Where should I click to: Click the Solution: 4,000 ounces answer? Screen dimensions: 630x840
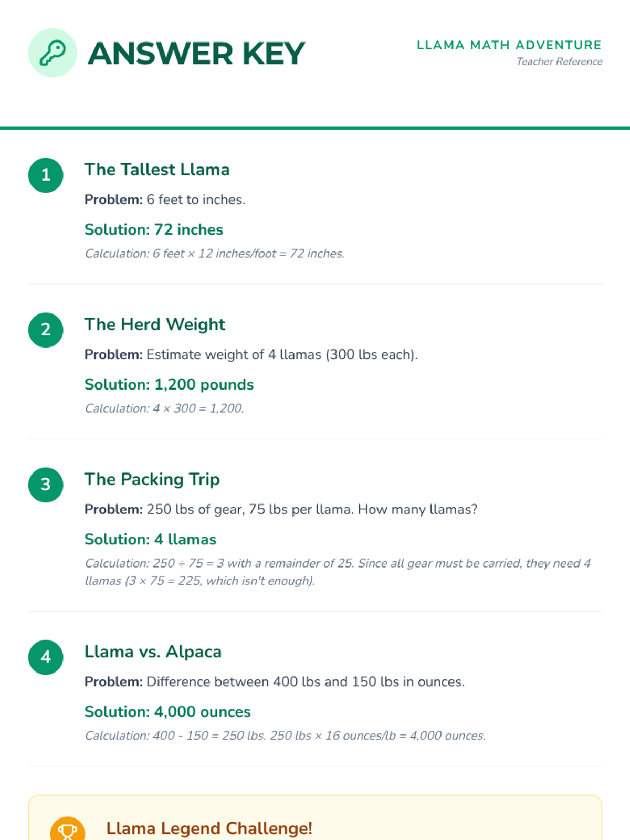coord(167,711)
